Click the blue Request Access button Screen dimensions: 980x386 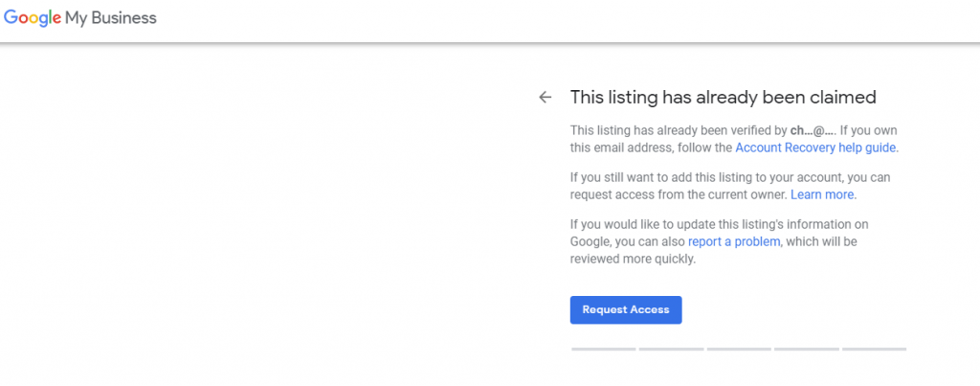[x=626, y=309]
